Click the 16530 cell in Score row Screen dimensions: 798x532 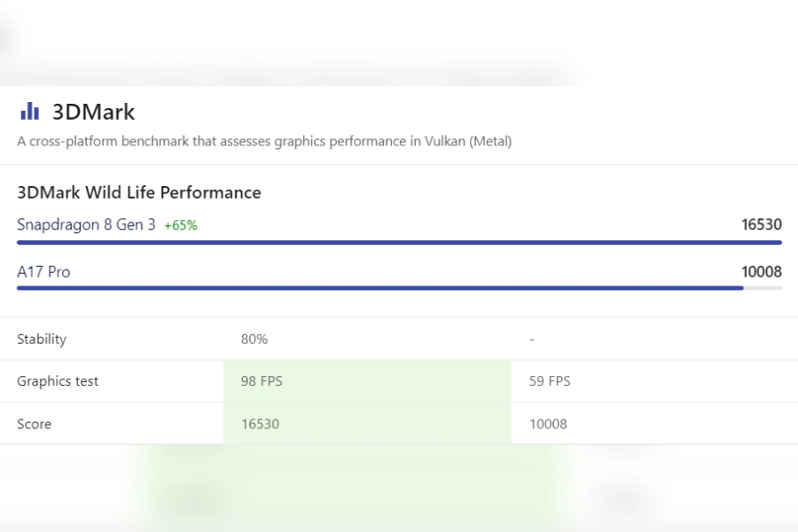click(x=260, y=424)
